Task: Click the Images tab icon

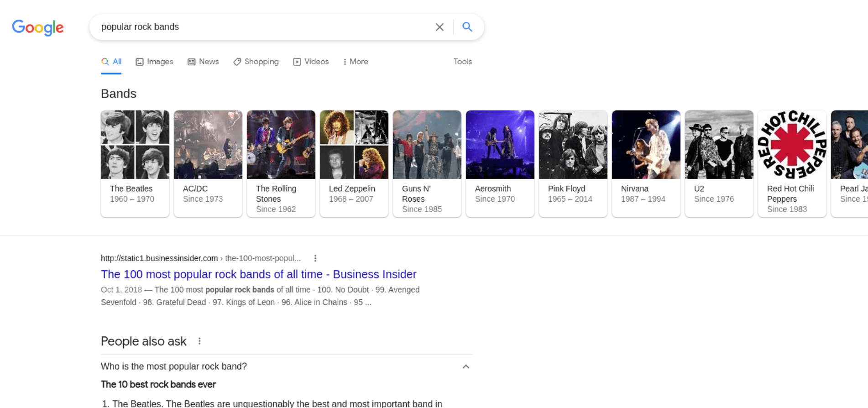Action: [x=140, y=62]
